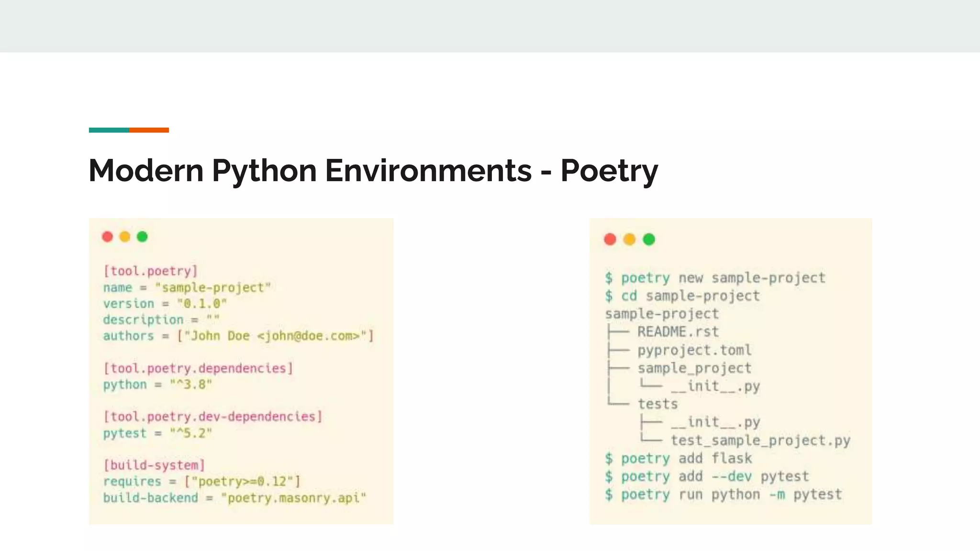Click green dot in left code window

click(x=142, y=237)
